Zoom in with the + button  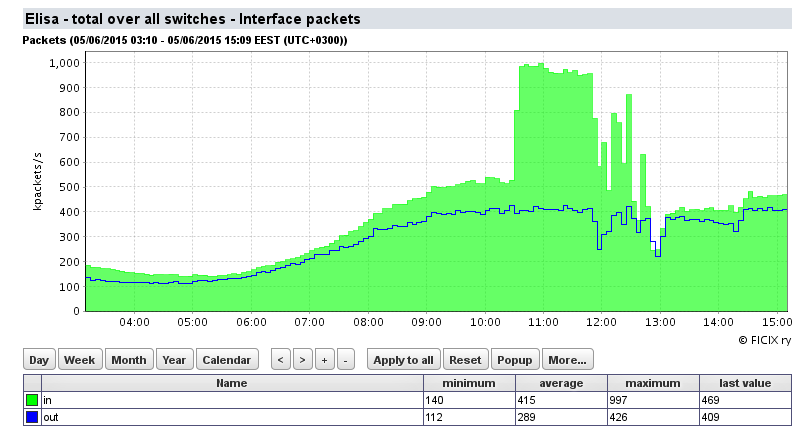click(324, 360)
